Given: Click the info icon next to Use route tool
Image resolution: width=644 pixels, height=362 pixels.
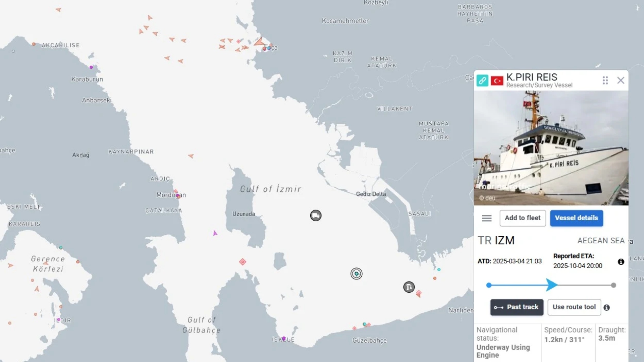Looking at the screenshot, I should pyautogui.click(x=606, y=307).
